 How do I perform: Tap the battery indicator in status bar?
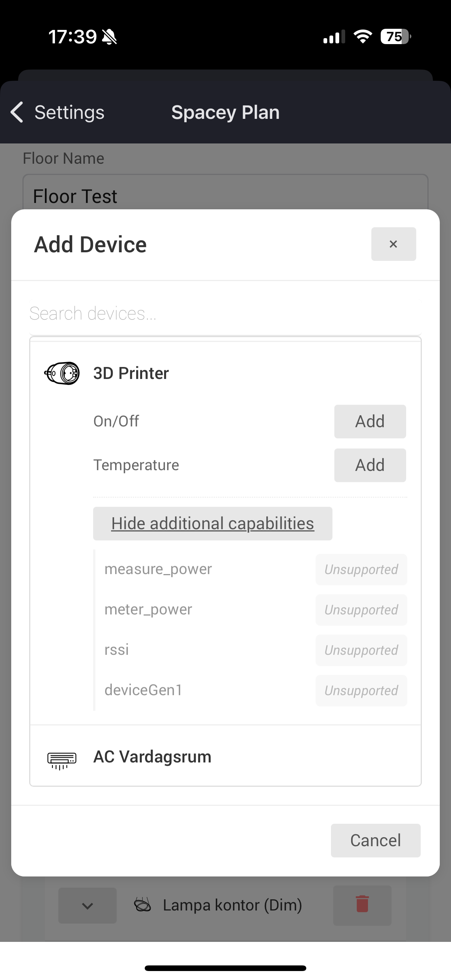coord(395,37)
